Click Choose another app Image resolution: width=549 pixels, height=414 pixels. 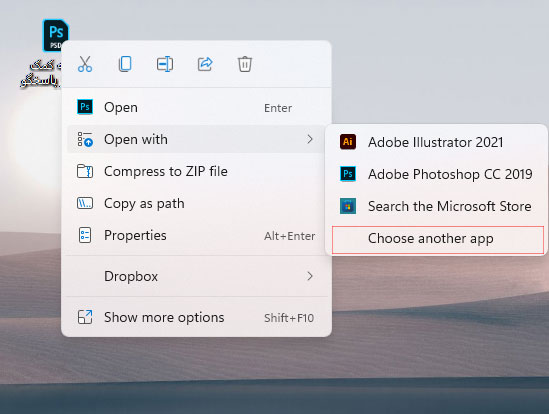click(438, 240)
